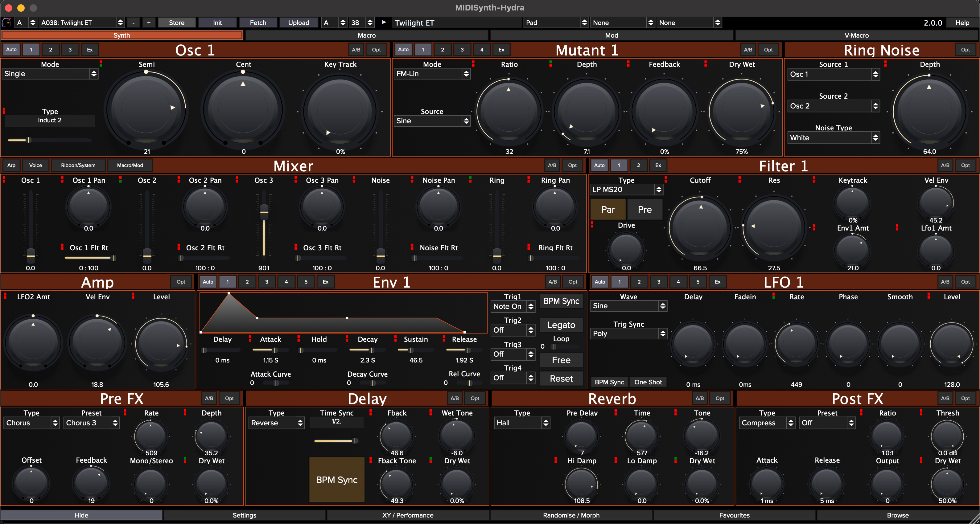Click the Osc 1 A/B compare button
This screenshot has width=980, height=524.
tap(356, 50)
